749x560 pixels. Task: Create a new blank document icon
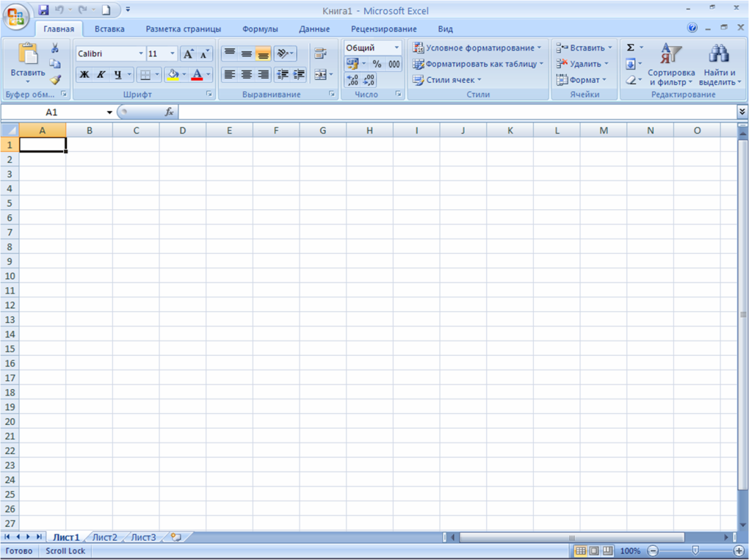(106, 10)
